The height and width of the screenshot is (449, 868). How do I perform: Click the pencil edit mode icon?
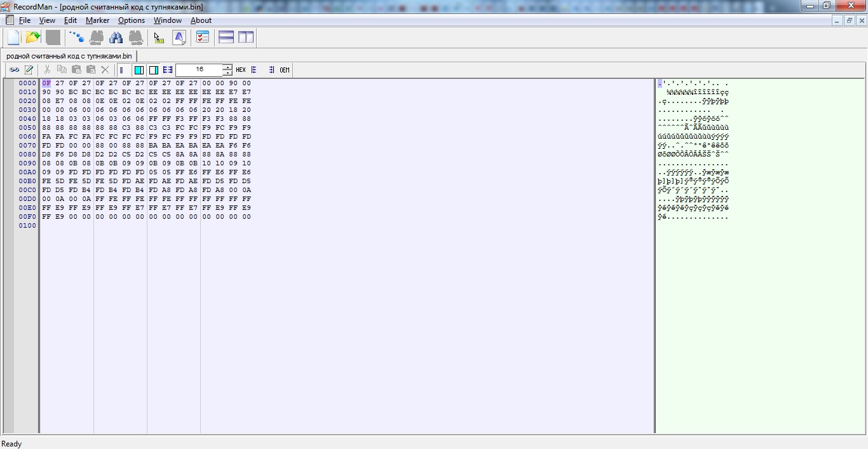click(x=29, y=70)
